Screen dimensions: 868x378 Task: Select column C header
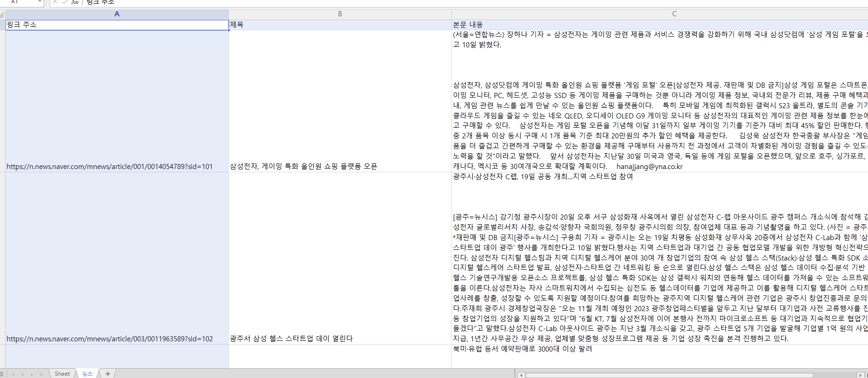tap(660, 14)
